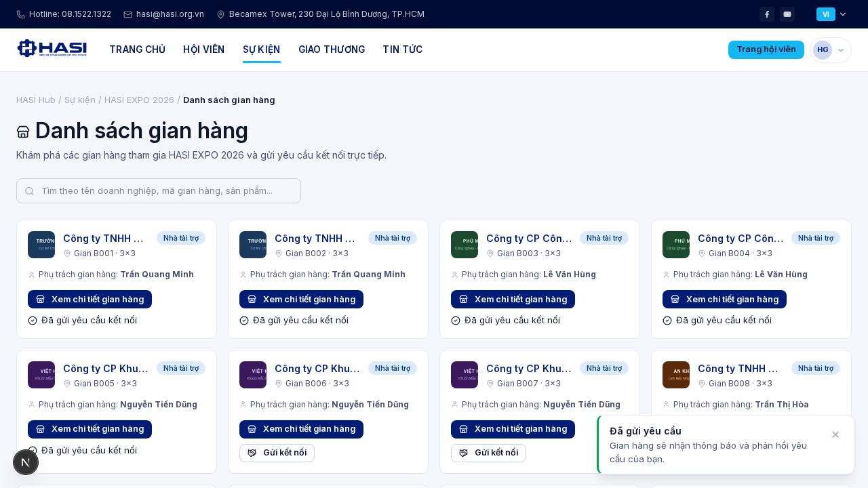Click Nhà tài trợ badge on Gian B008
Viewport: 868px width, 488px height.
[816, 368]
